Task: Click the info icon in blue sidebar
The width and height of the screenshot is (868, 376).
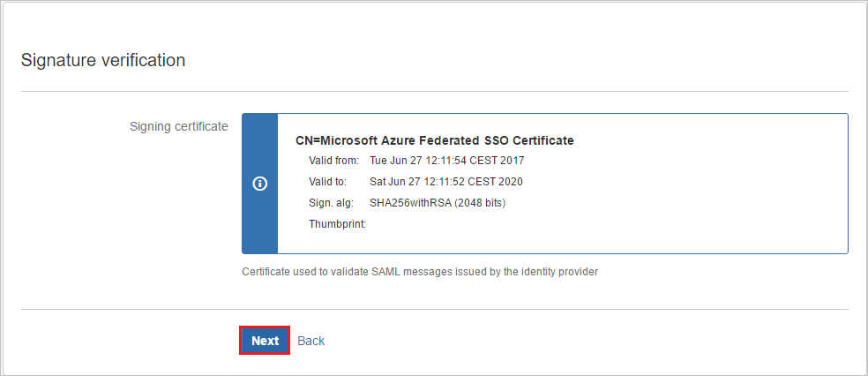Action: tap(259, 184)
